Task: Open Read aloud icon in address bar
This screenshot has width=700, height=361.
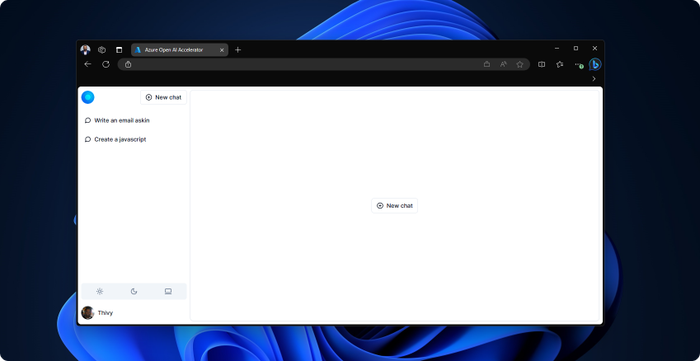Action: 503,64
